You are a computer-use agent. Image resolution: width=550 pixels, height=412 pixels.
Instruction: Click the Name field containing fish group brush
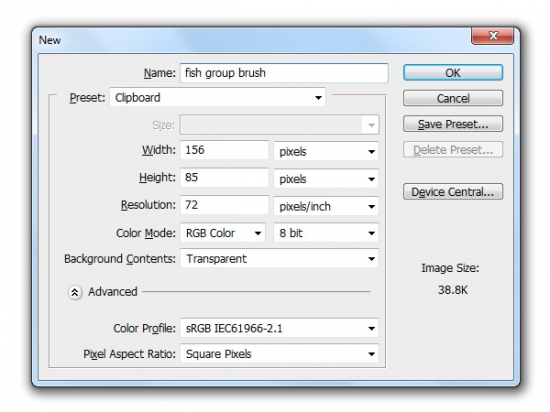284,73
